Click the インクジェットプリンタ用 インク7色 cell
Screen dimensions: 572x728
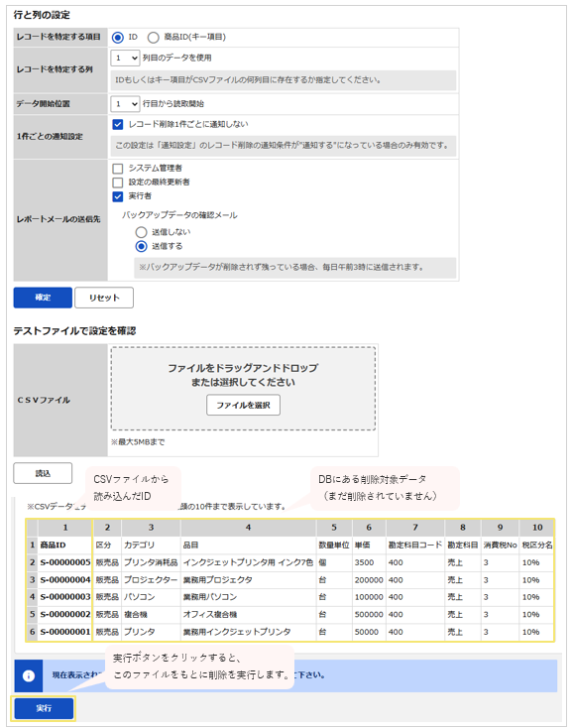point(248,562)
